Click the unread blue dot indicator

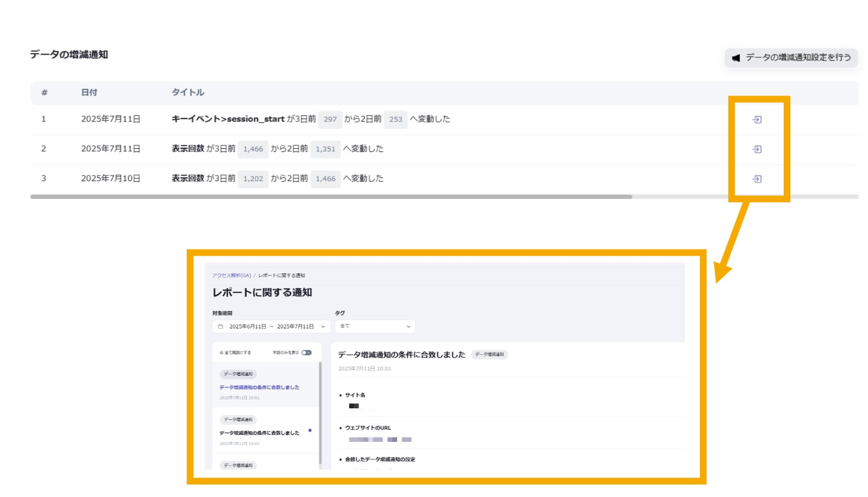(x=310, y=430)
